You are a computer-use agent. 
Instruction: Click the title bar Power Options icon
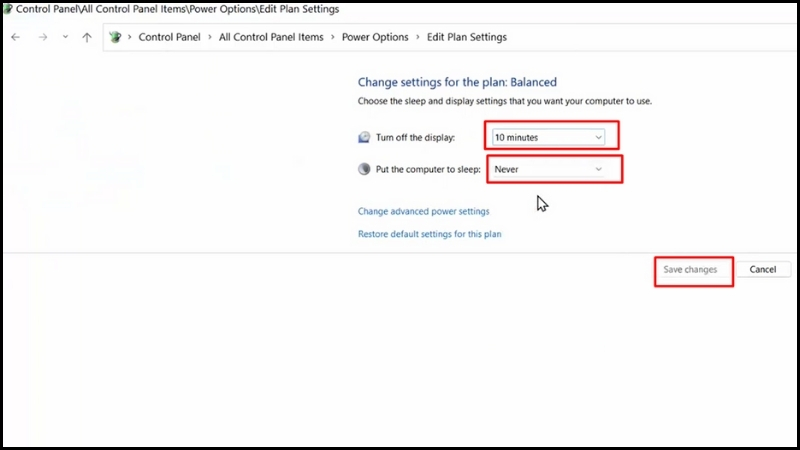coord(8,9)
